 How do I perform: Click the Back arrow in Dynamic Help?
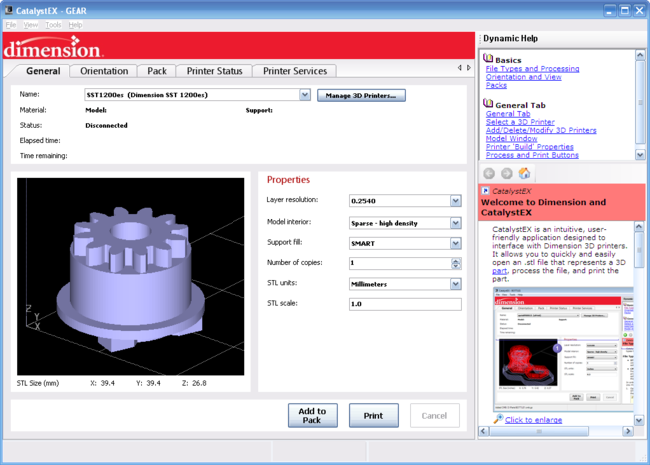click(489, 173)
